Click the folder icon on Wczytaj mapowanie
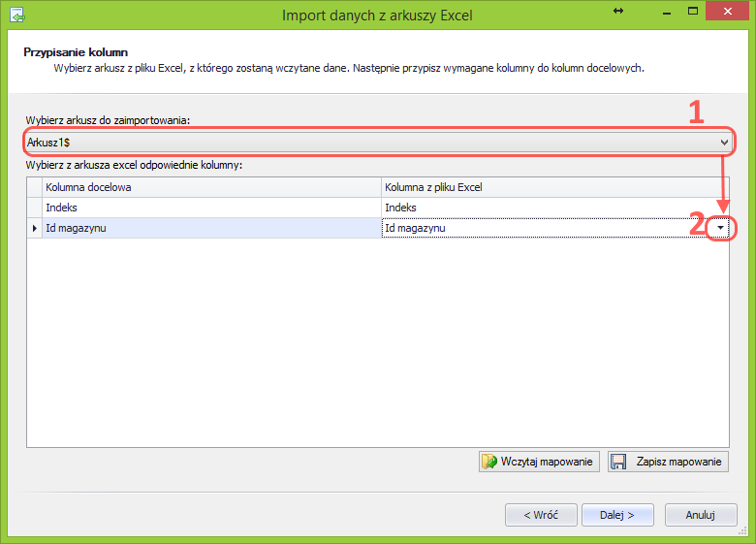 [x=489, y=462]
